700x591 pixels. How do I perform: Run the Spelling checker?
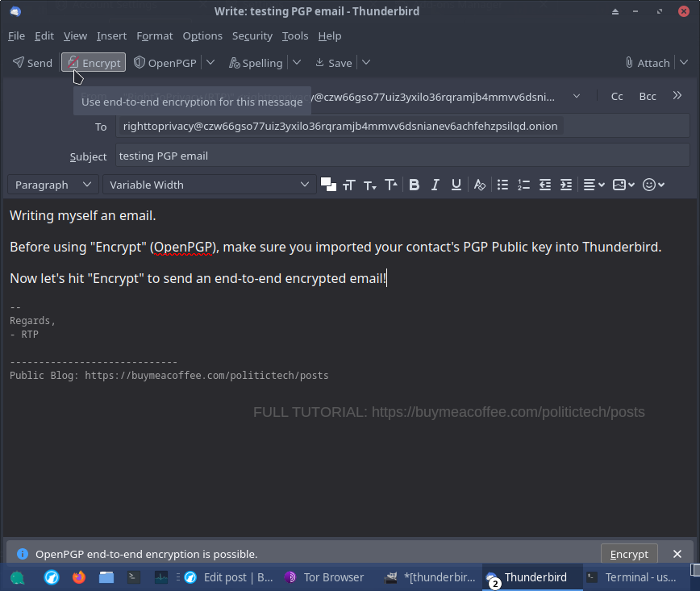coord(256,63)
